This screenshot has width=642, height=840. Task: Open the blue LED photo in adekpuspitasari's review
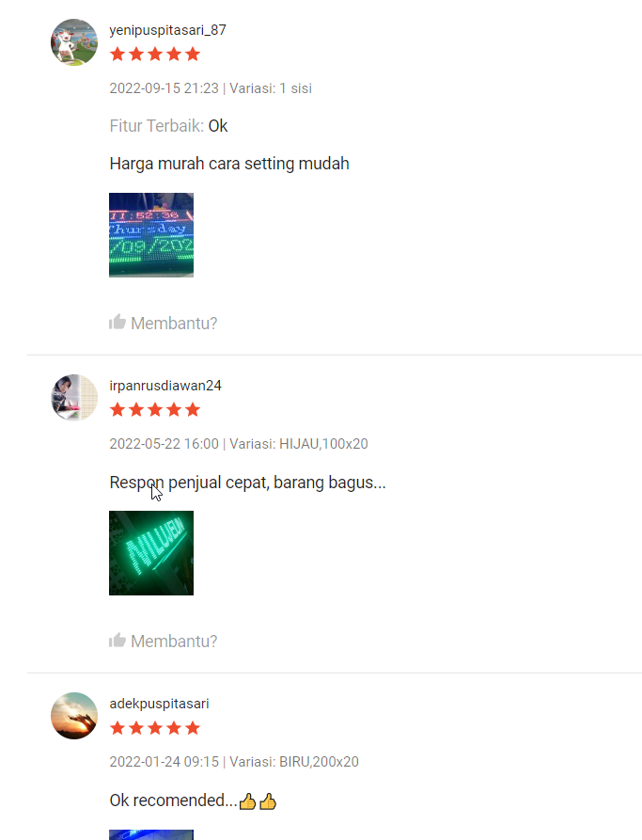pos(151,834)
